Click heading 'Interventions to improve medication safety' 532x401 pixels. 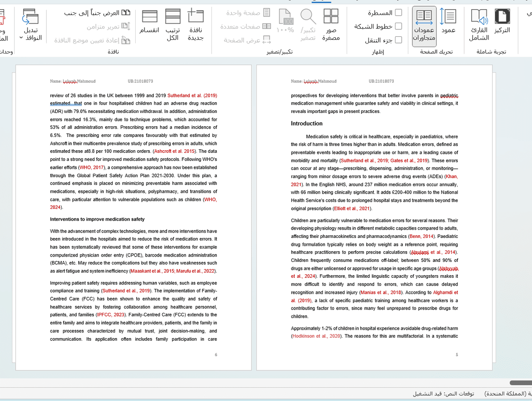point(97,219)
